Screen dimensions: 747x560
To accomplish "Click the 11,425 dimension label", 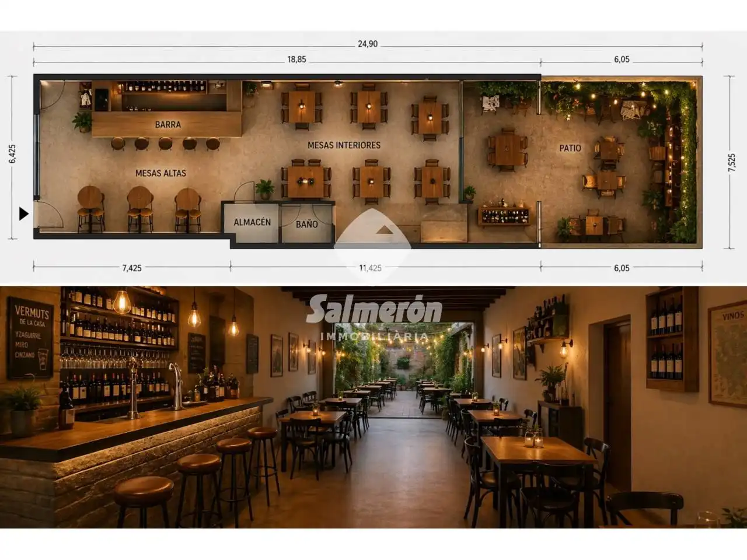I will pyautogui.click(x=370, y=268).
